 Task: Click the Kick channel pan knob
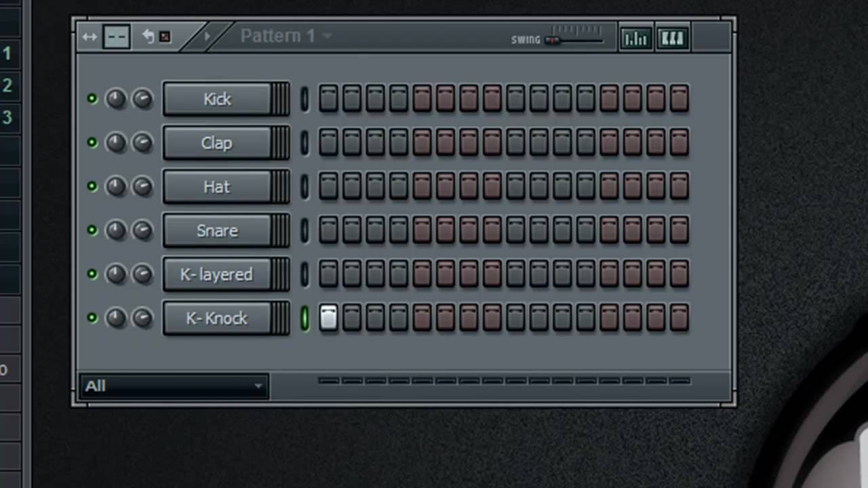pos(116,99)
